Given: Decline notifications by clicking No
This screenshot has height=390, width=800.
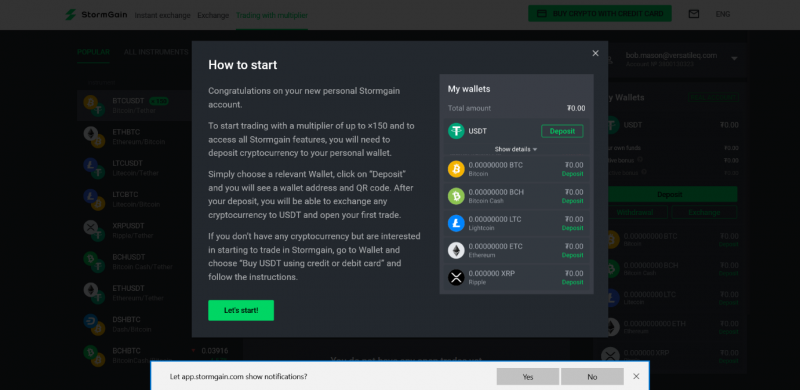Looking at the screenshot, I should click(592, 377).
